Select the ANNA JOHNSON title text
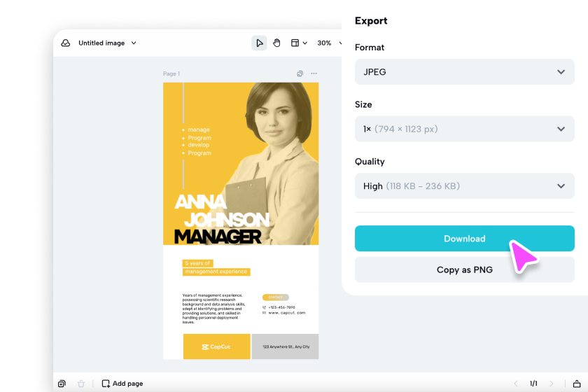The image size is (588, 392). pyautogui.click(x=222, y=211)
